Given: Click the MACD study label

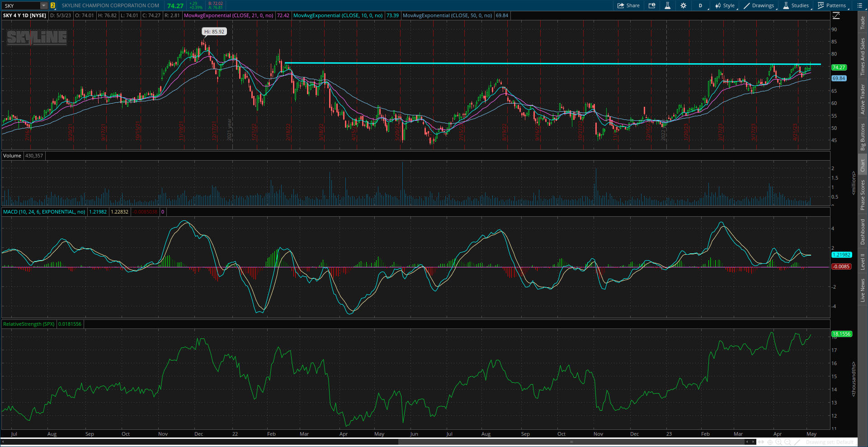Looking at the screenshot, I should point(44,212).
